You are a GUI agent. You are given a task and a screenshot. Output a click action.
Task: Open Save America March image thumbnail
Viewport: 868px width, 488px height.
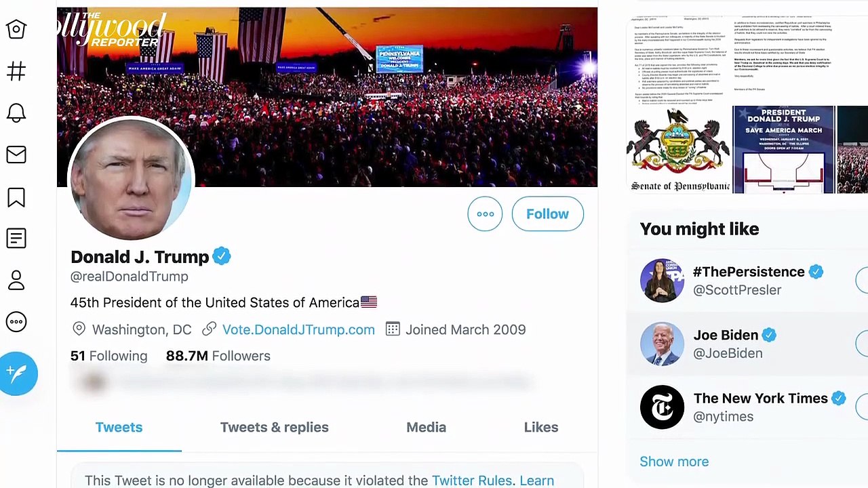click(x=783, y=150)
